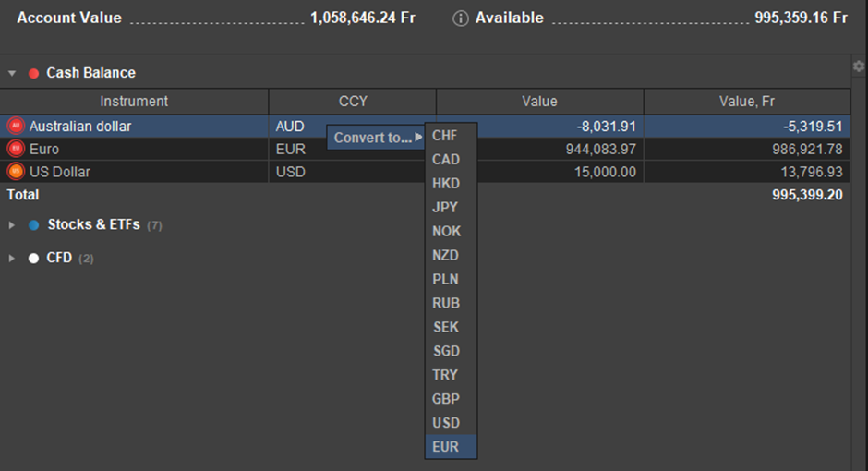Image resolution: width=868 pixels, height=471 pixels.
Task: Sort by the Instrument column header
Action: click(134, 102)
